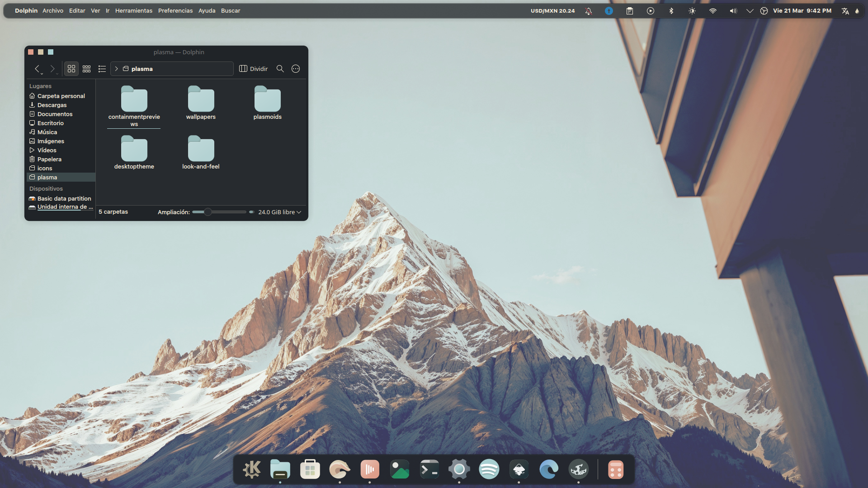Click the USD/MXN 20.24 exchange widget
This screenshot has height=488, width=868.
552,10
